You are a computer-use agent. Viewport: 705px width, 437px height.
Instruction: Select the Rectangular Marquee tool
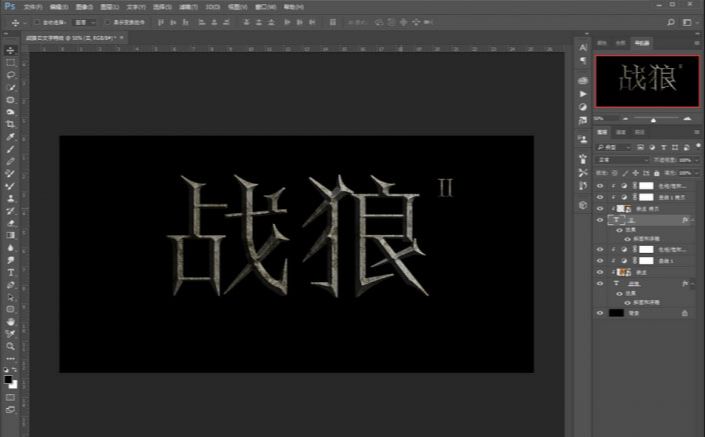(x=10, y=62)
